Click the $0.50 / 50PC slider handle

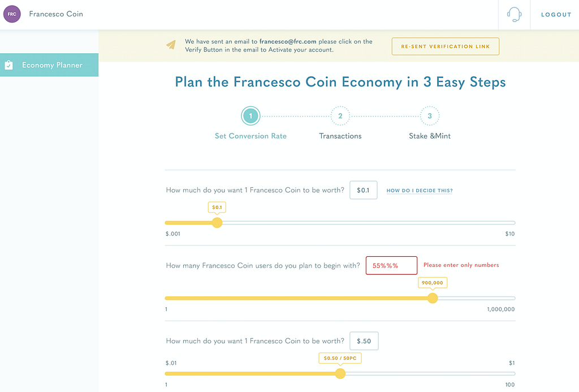(340, 373)
